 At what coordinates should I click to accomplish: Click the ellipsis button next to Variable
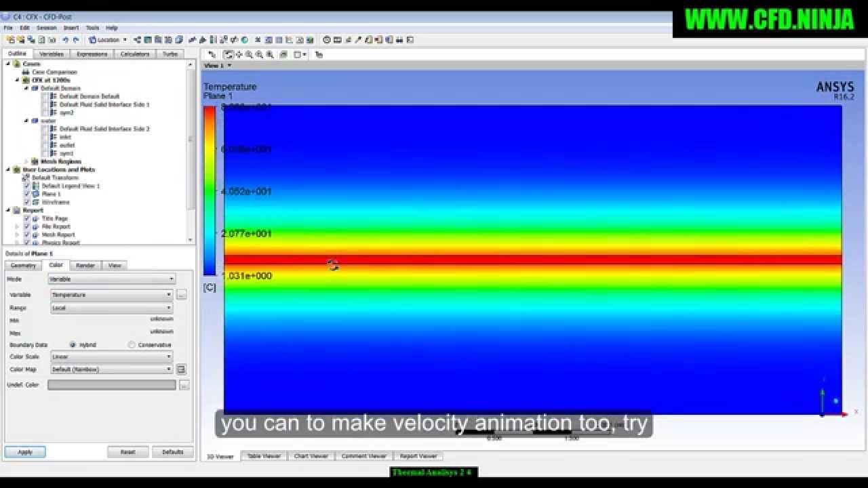click(x=181, y=295)
